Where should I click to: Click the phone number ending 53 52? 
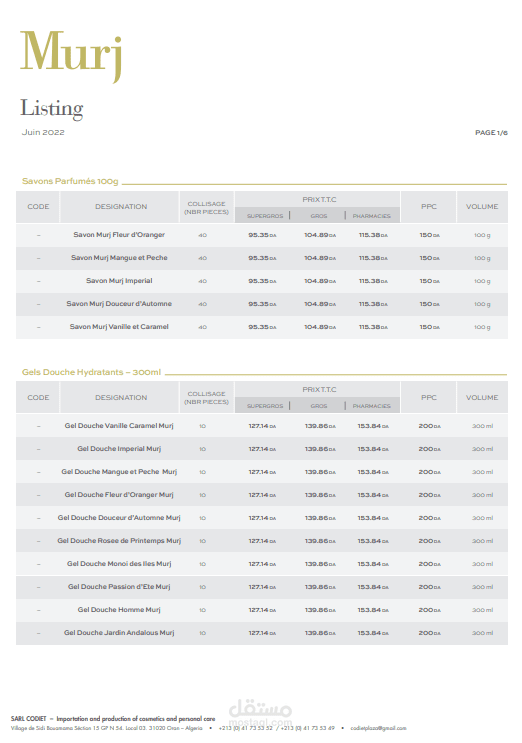[x=245, y=728]
